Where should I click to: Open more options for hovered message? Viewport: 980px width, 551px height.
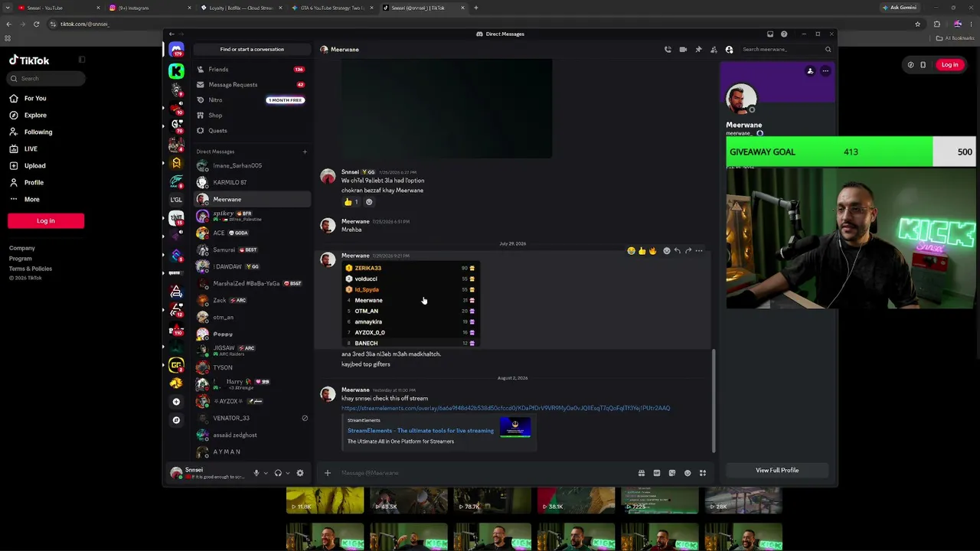tap(698, 251)
